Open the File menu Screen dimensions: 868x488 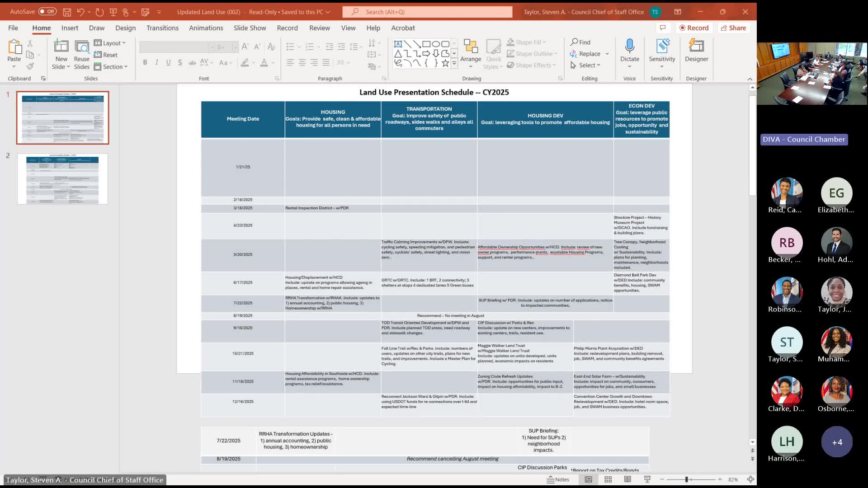pos(13,28)
